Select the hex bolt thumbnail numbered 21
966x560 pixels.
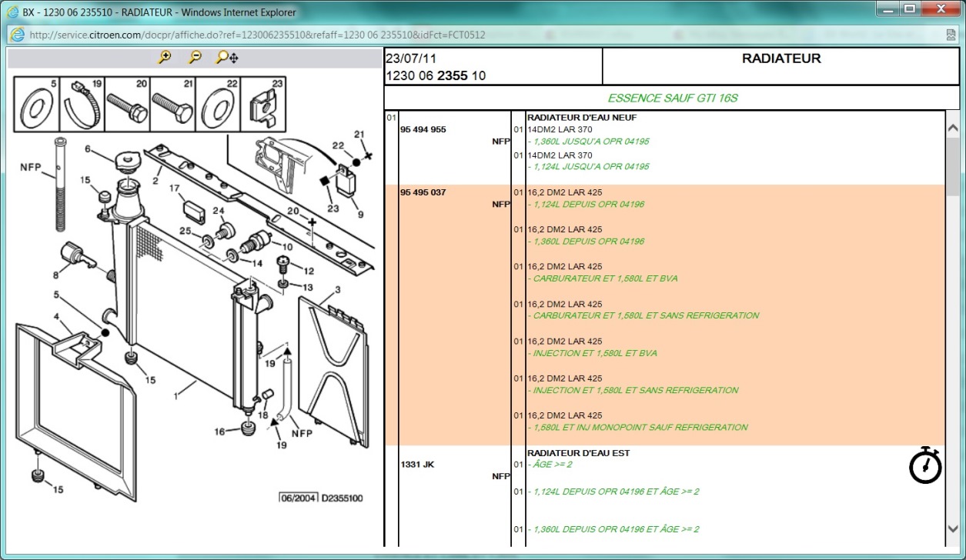pos(172,105)
